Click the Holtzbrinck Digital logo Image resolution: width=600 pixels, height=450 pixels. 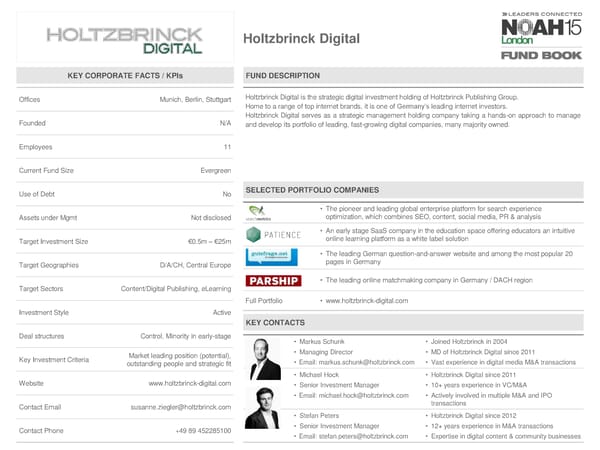(121, 37)
